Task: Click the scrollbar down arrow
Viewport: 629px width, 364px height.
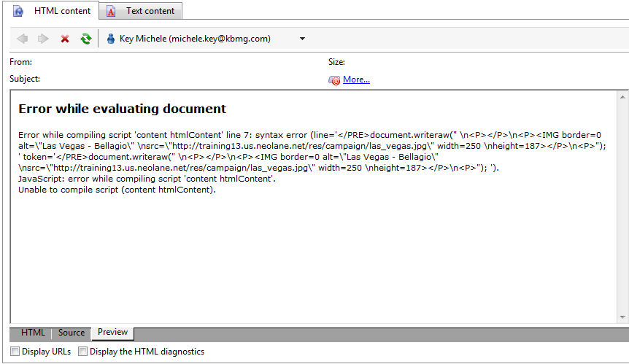Action: [x=622, y=317]
